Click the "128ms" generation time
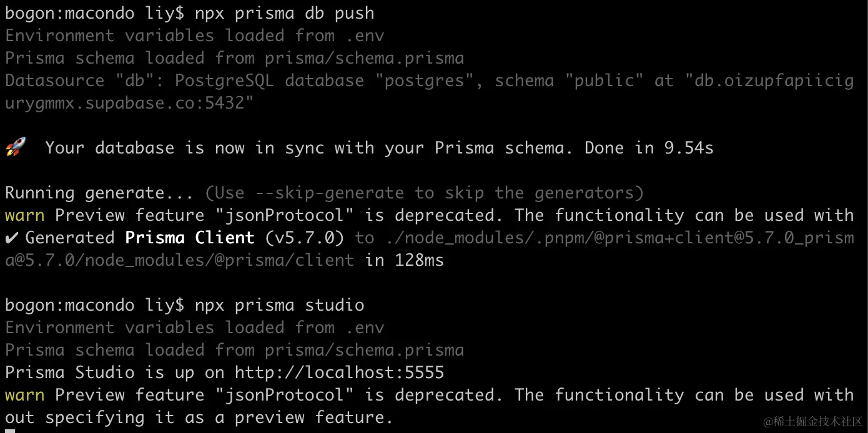This screenshot has width=868, height=433. point(419,260)
